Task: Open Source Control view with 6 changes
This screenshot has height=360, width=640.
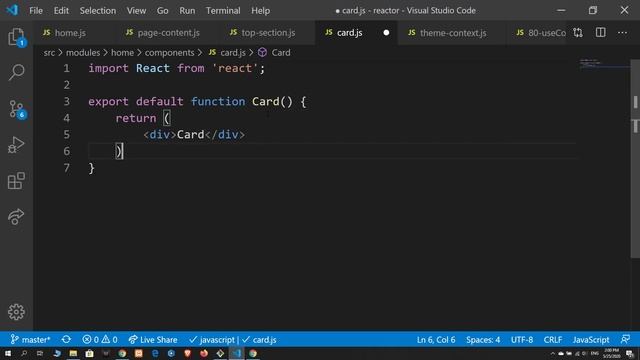Action: pyautogui.click(x=16, y=109)
